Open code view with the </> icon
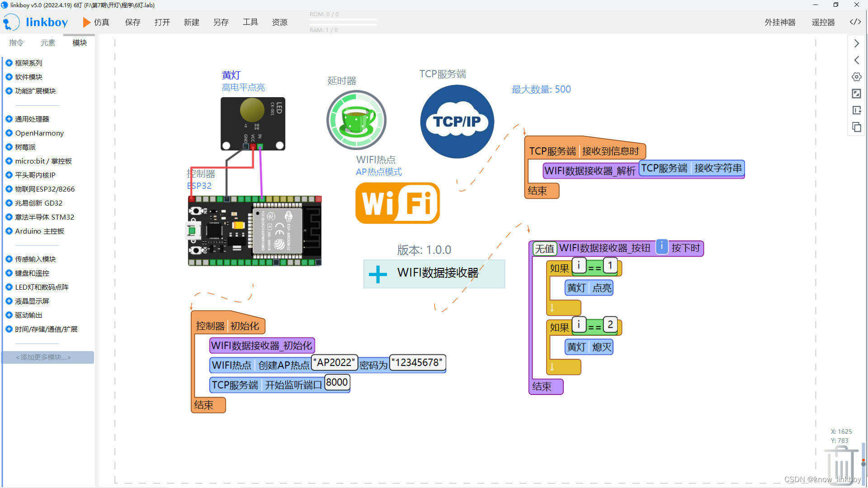This screenshot has height=488, width=868. click(855, 22)
